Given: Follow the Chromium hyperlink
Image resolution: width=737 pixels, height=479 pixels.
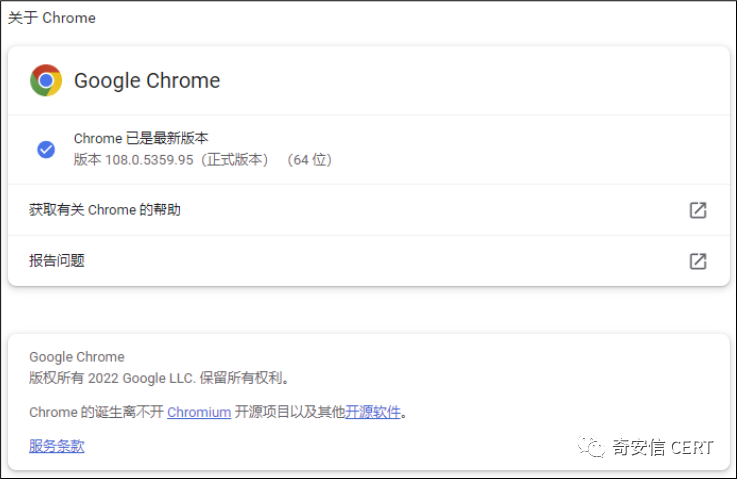Looking at the screenshot, I should pos(199,412).
